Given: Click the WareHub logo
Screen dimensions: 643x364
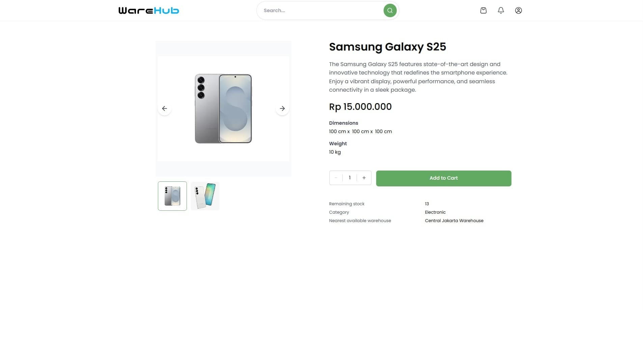Looking at the screenshot, I should click(148, 10).
